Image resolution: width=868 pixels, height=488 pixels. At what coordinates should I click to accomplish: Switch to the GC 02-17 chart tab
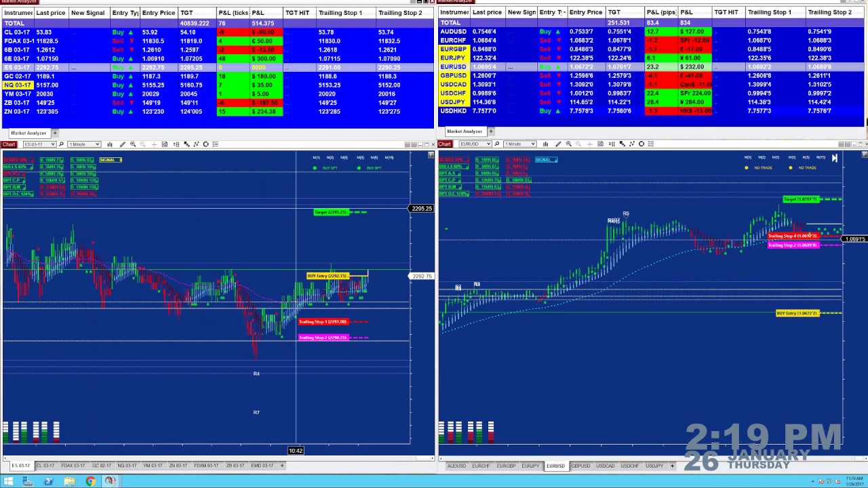tap(101, 466)
